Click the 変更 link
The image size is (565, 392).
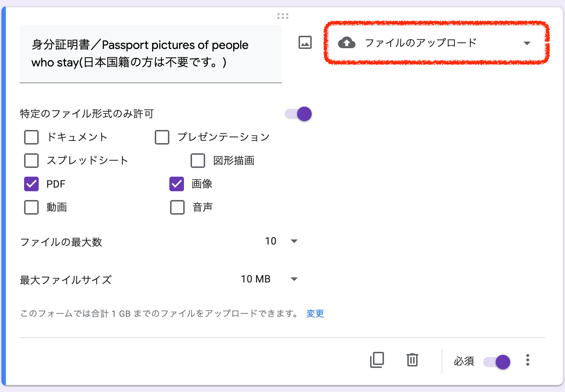(x=315, y=314)
